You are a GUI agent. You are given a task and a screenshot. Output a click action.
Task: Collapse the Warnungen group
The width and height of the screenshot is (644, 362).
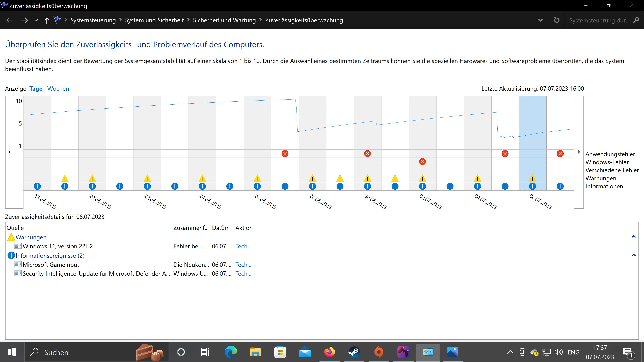click(633, 237)
